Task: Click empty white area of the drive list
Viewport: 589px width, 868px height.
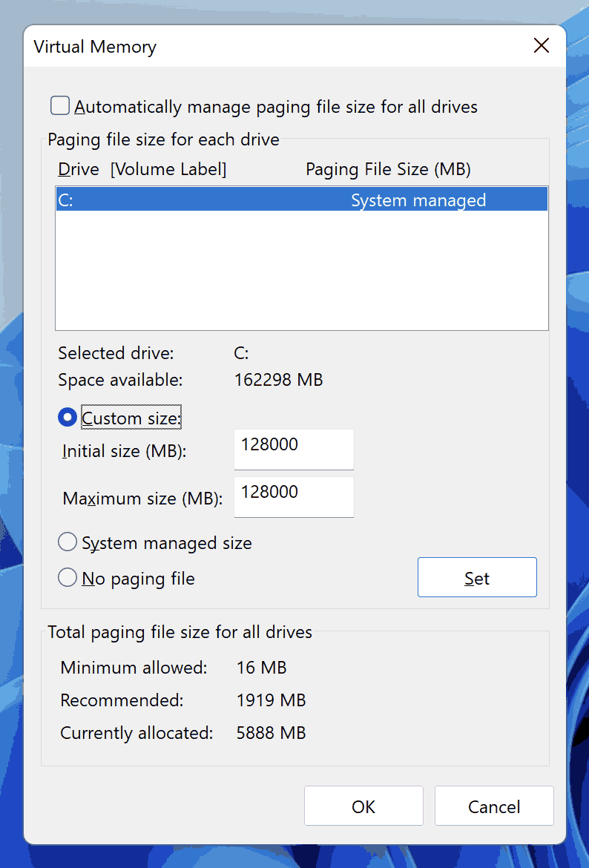Action: (302, 270)
